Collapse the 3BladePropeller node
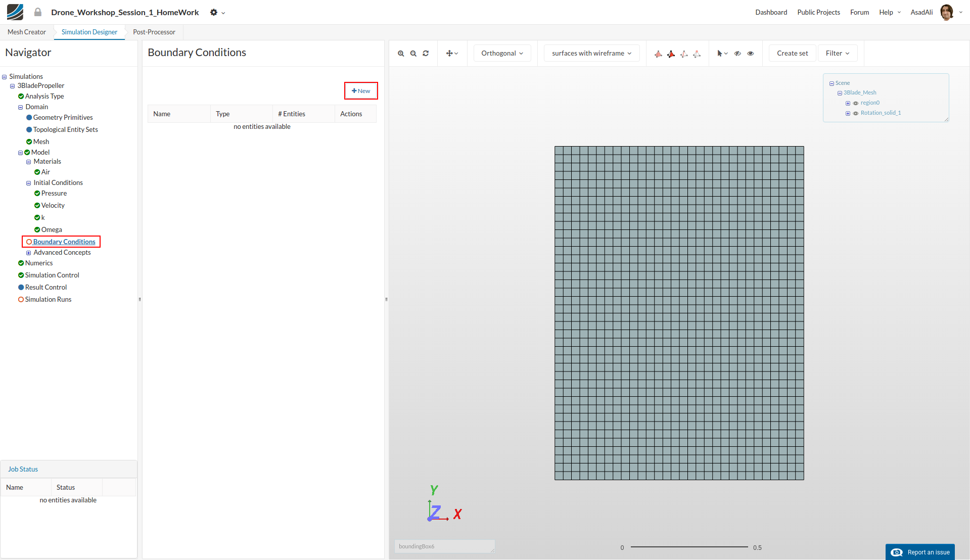The height and width of the screenshot is (560, 970). coord(13,86)
